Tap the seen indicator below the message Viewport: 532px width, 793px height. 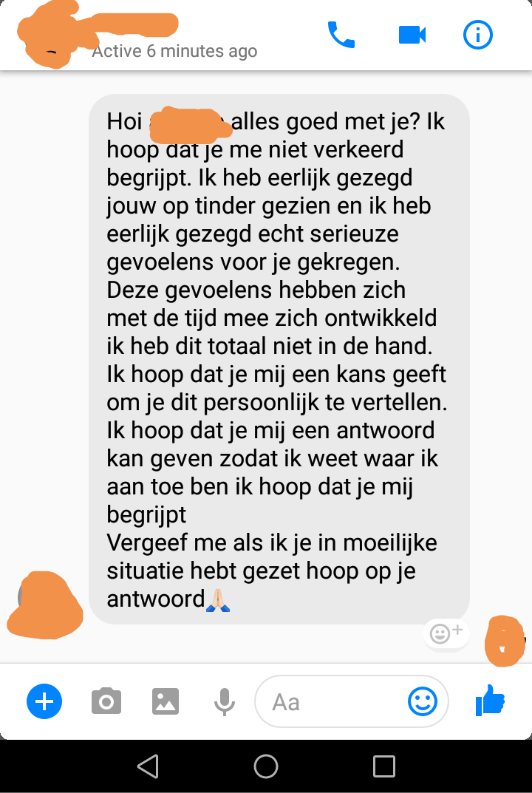coord(505,641)
